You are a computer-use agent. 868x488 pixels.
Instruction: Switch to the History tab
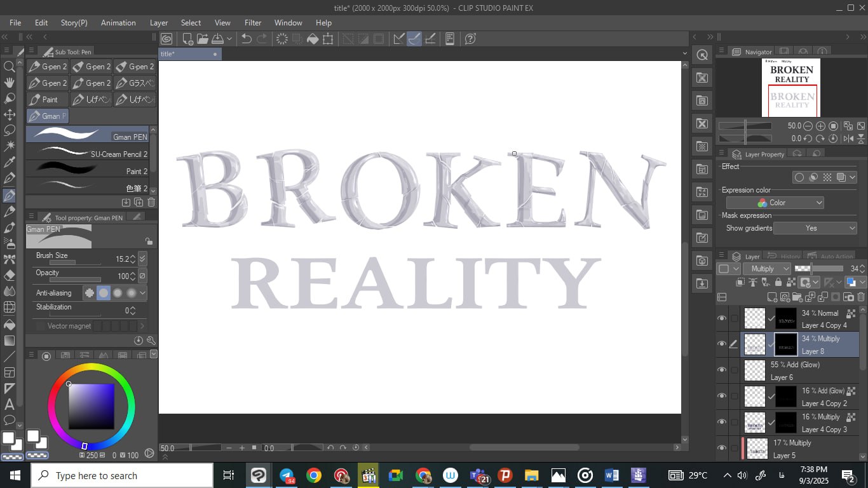click(x=790, y=257)
